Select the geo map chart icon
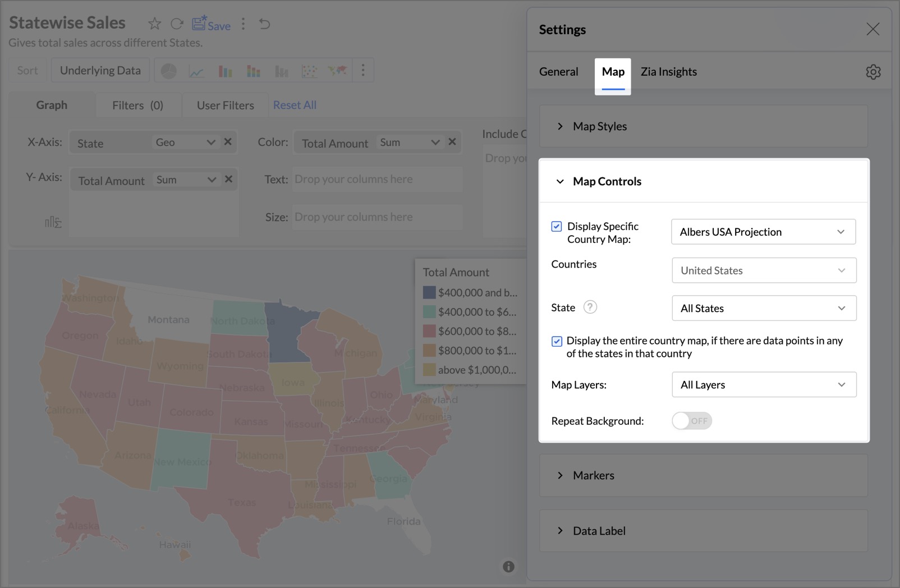Screen dimensions: 900x588 coord(337,71)
